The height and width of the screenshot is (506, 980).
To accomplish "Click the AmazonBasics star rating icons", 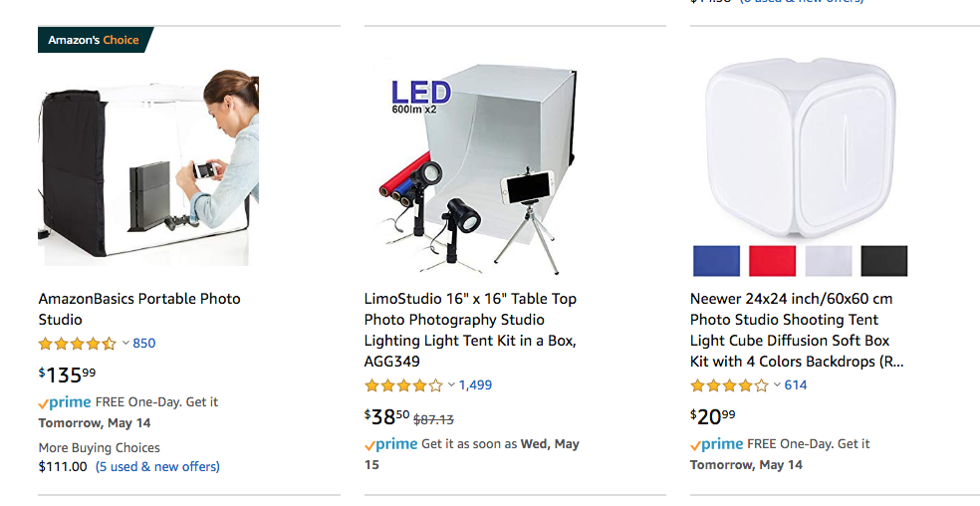I will point(77,344).
